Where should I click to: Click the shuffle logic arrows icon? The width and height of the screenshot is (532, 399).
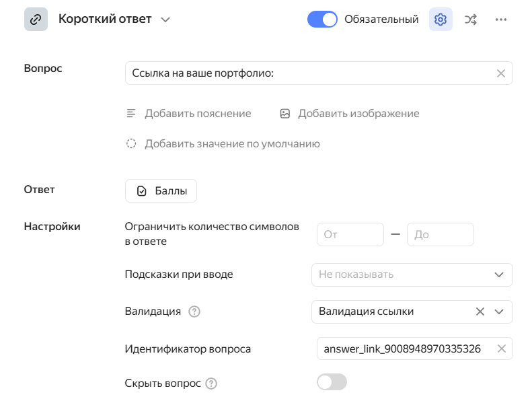tap(471, 20)
